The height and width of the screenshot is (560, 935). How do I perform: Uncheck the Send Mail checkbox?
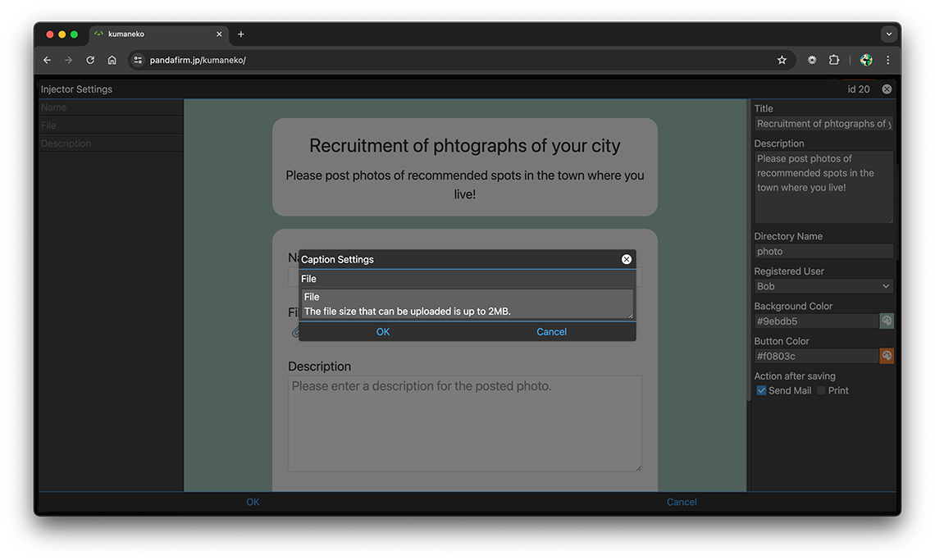pyautogui.click(x=761, y=391)
